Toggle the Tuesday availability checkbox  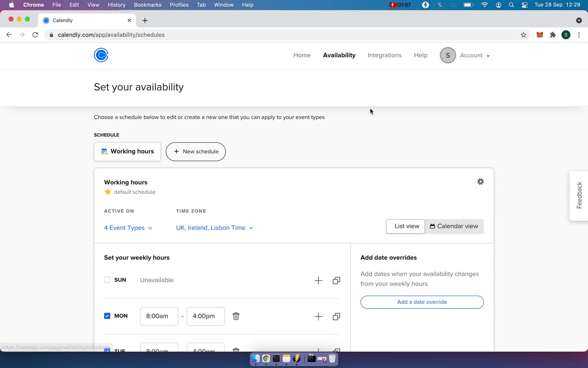[x=107, y=350]
